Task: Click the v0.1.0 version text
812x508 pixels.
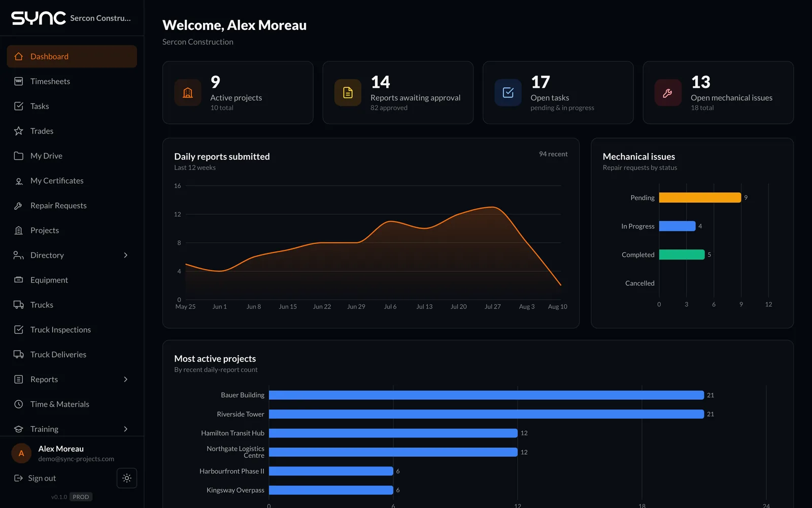Action: pos(59,497)
